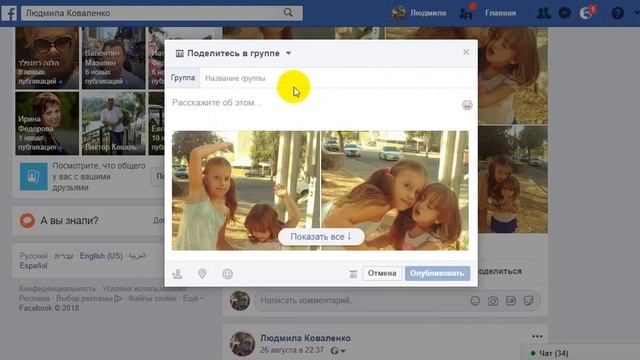Open Messenger icon in top bar
The width and height of the screenshot is (640, 360).
[x=565, y=13]
